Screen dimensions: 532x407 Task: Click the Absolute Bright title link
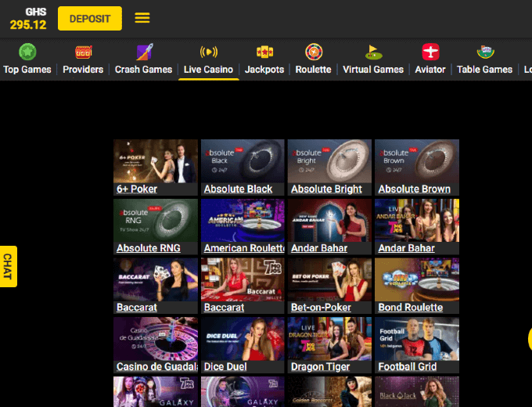tap(326, 189)
